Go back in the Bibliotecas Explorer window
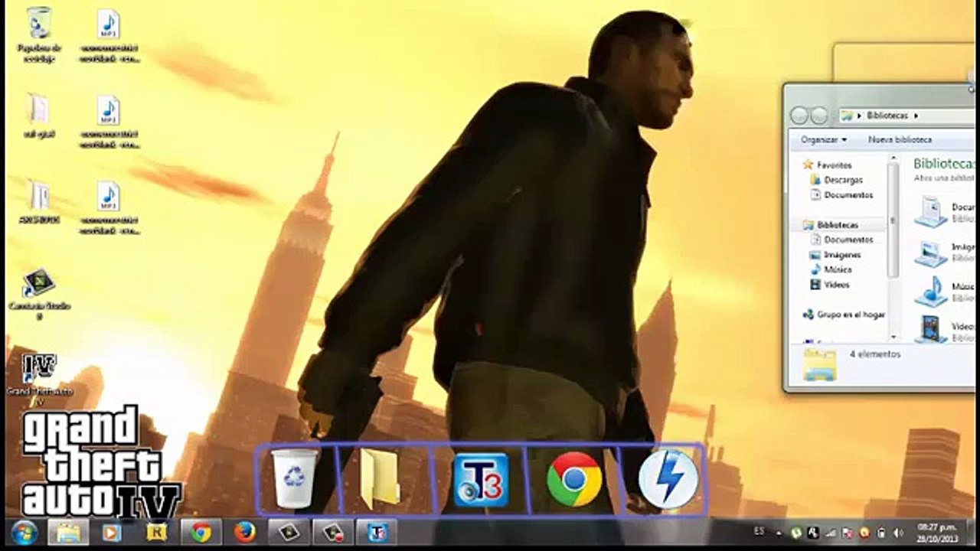 [x=800, y=116]
